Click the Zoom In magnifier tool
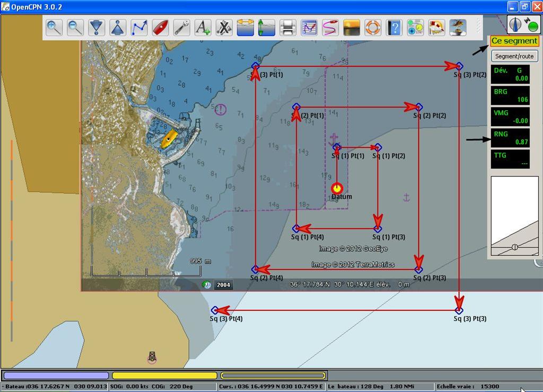The height and width of the screenshot is (392, 543). click(54, 27)
